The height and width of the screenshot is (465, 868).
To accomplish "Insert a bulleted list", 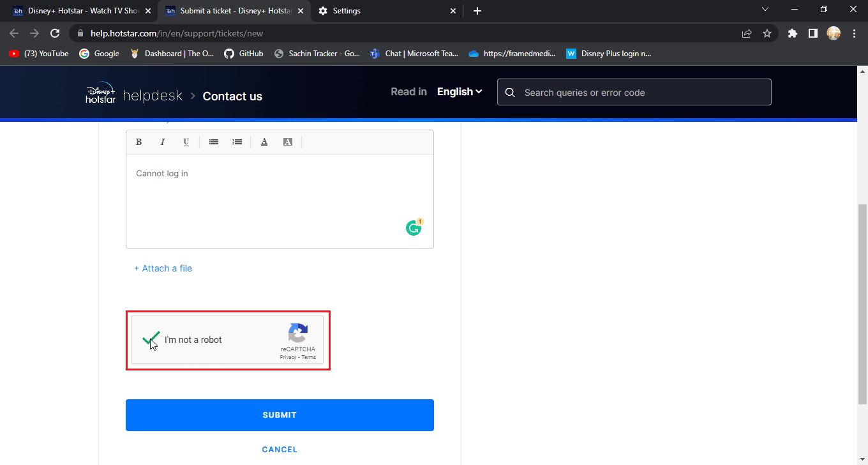I will coord(214,142).
